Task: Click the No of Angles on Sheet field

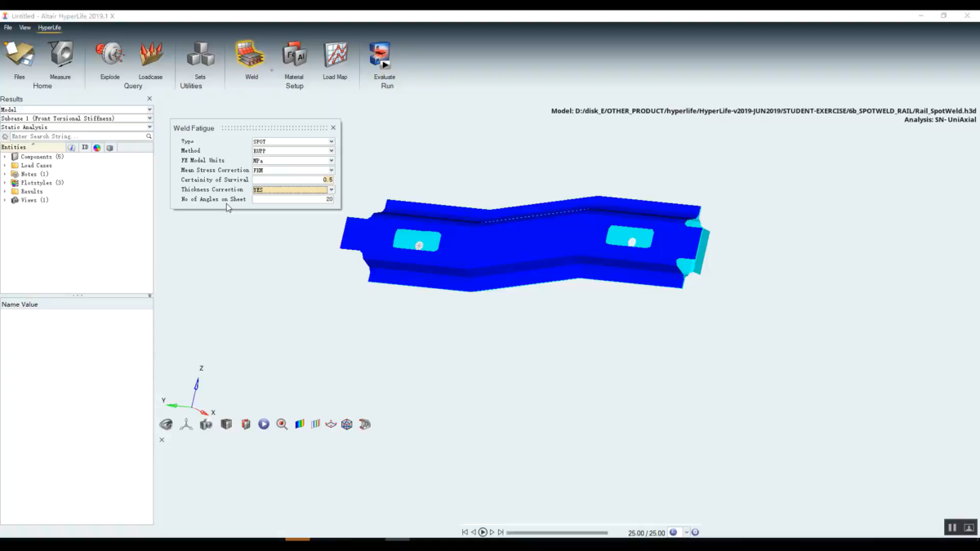Action: (x=292, y=199)
